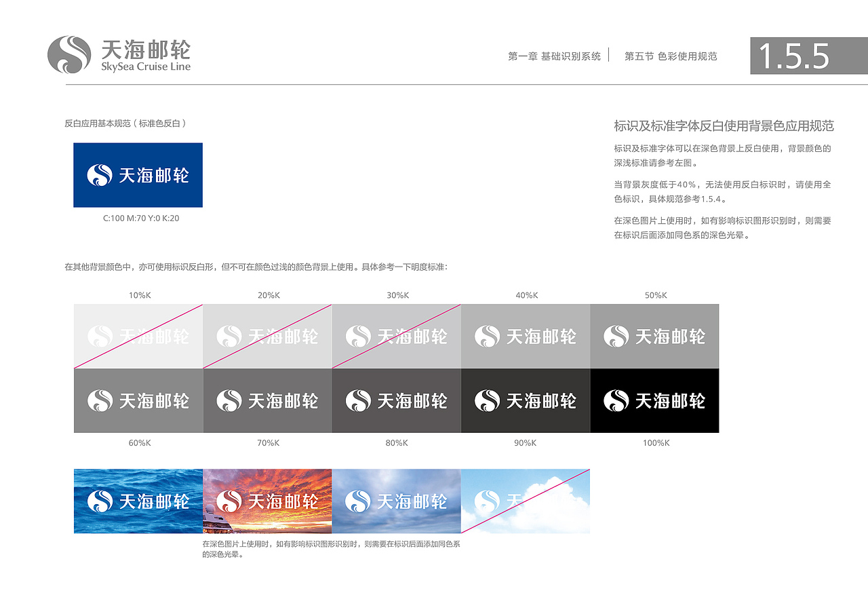Viewport: 868px width, 614px height.
Task: Select the 20%K gray logo swatch
Action: (267, 337)
